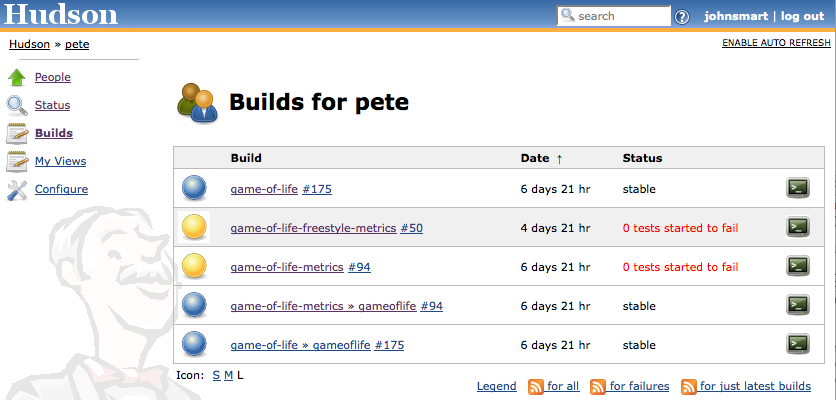
Task: Click ENABLE AUTO REFRESH link
Action: pos(776,43)
